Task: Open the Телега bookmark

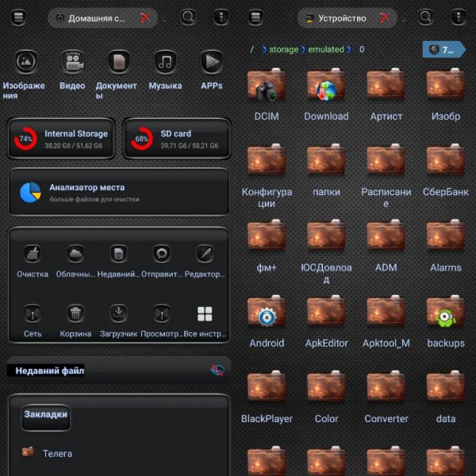Action: [48, 453]
